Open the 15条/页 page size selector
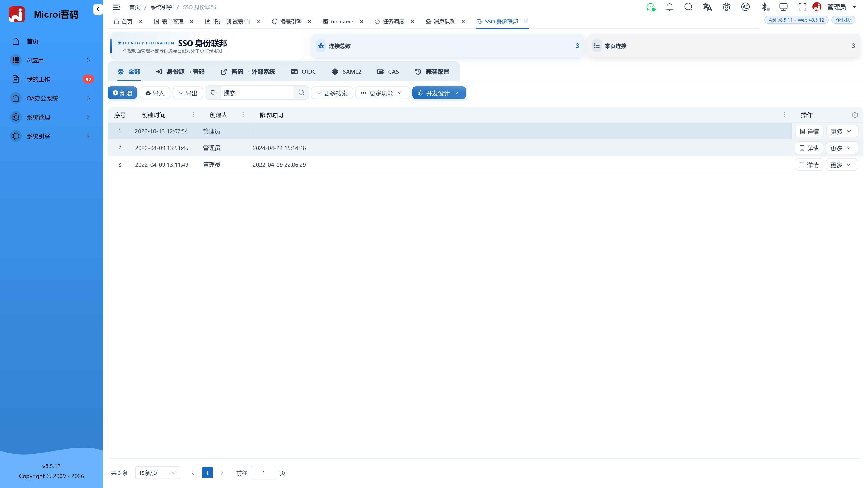Screen dimensions: 868x488 (157, 473)
